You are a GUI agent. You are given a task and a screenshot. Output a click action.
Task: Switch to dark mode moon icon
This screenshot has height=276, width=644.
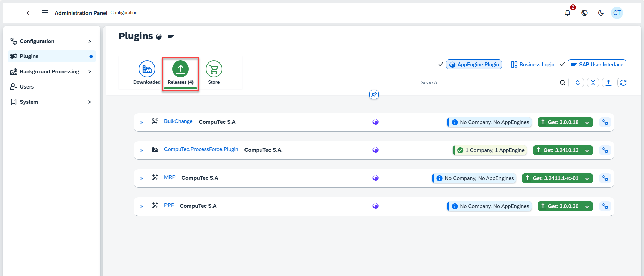(x=601, y=13)
